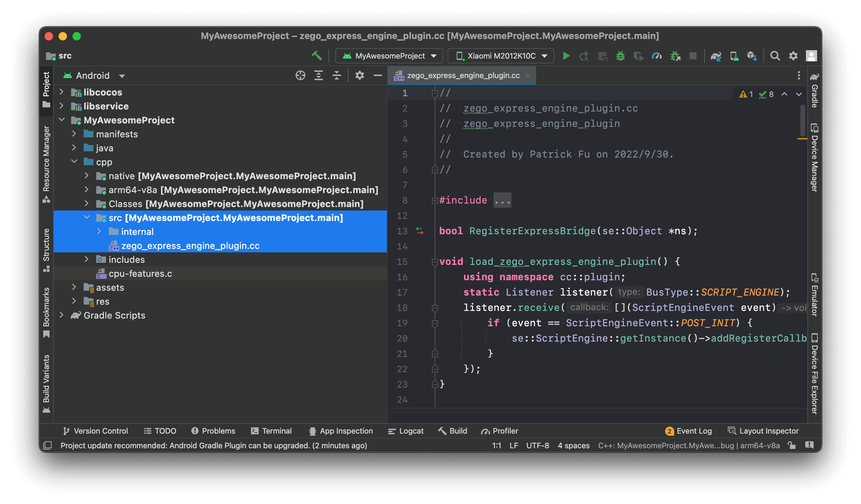The image size is (861, 504).
Task: Click the editor vertical scrollbar thumb
Action: (x=802, y=120)
